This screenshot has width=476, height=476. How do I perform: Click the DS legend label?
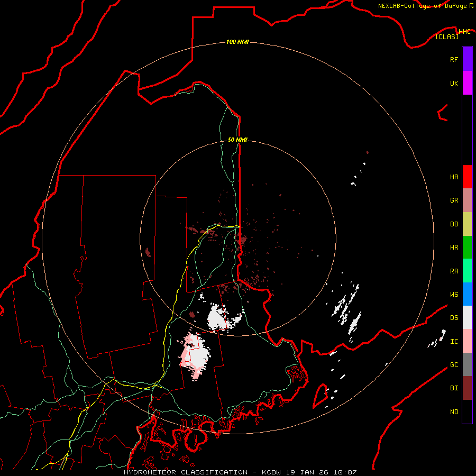[454, 318]
